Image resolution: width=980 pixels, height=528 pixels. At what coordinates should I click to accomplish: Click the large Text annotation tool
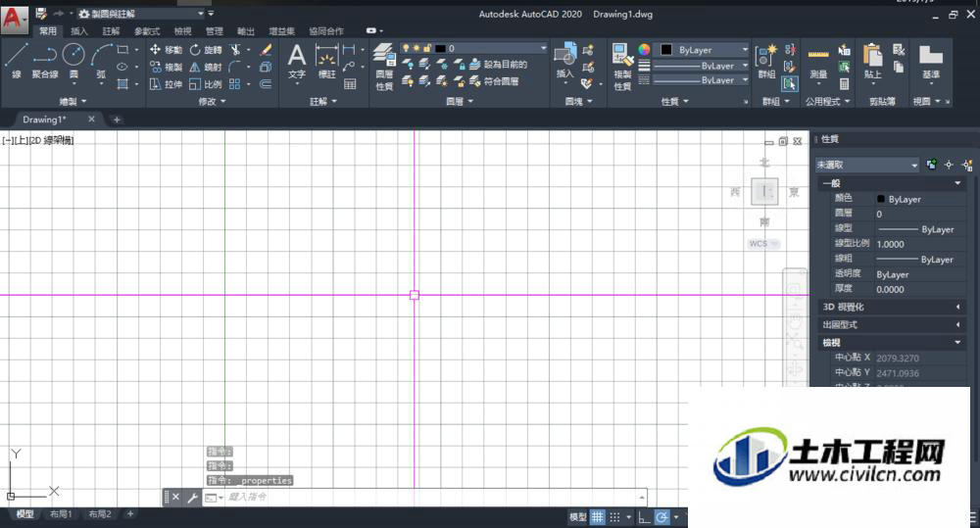(x=297, y=62)
